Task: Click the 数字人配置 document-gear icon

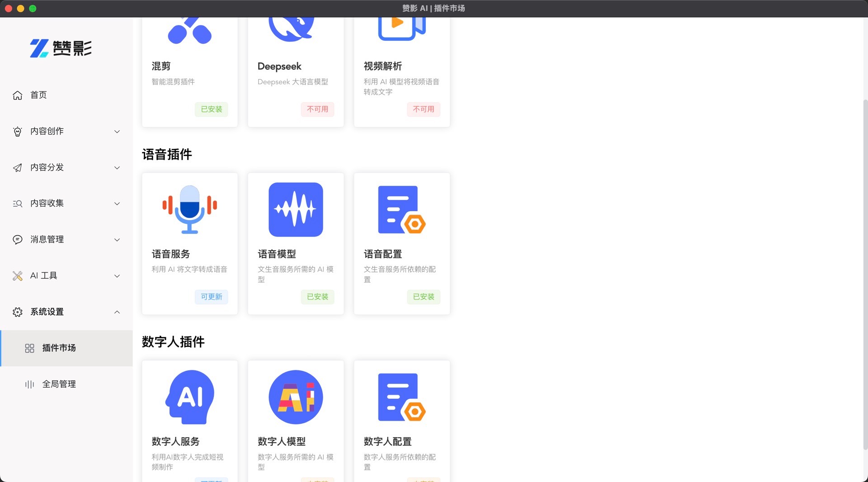Action: coord(402,397)
